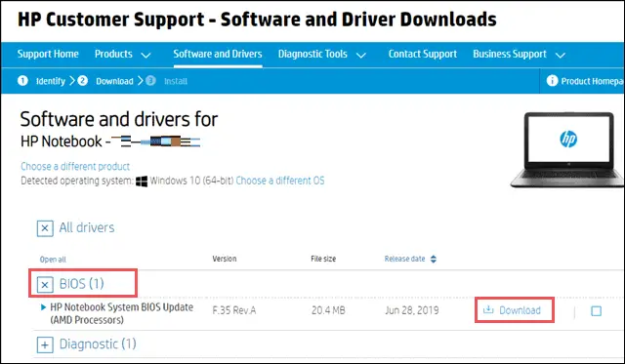Click the BIOS (1) category label
Screen dimensions: 625x364
coord(81,284)
